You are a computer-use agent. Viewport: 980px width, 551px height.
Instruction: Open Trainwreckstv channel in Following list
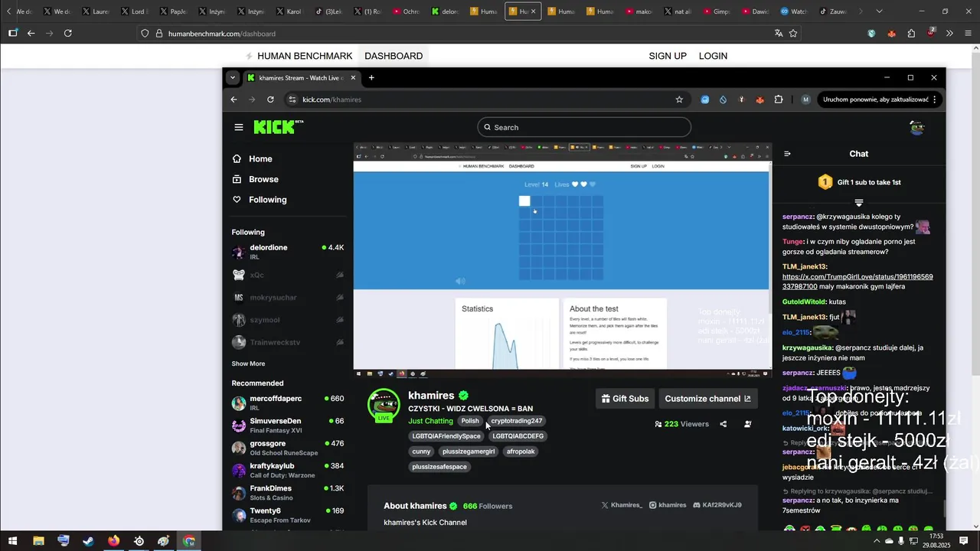pos(288,342)
